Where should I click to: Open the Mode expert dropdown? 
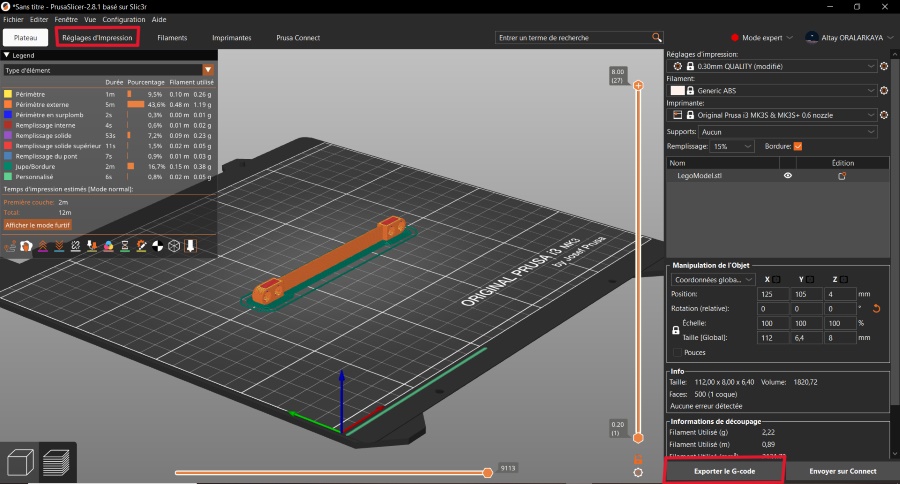tap(761, 37)
